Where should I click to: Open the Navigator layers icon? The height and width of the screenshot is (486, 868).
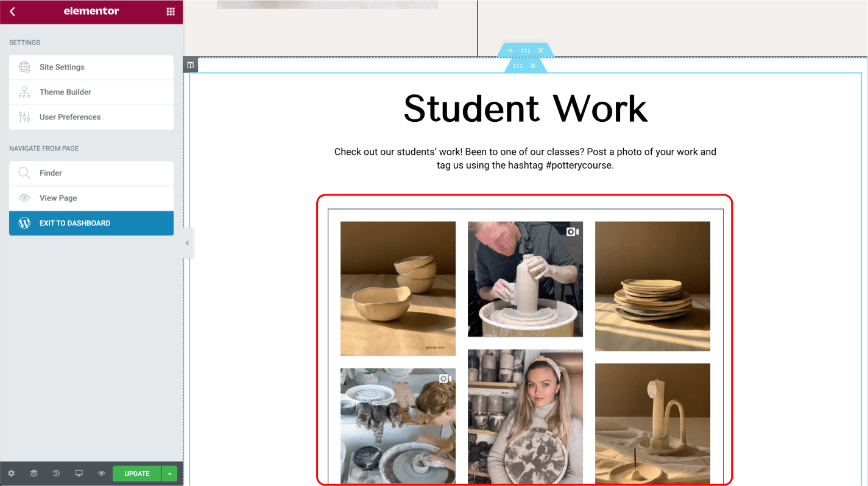[x=34, y=473]
